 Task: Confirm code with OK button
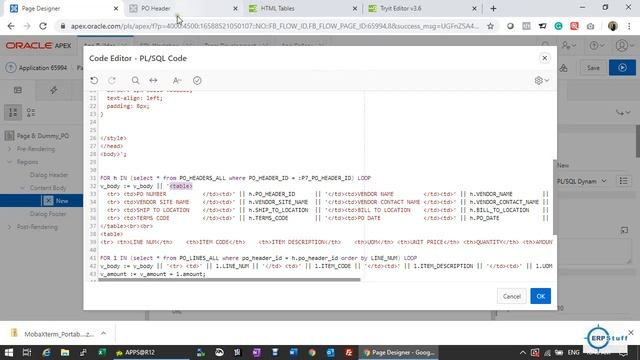[540, 296]
